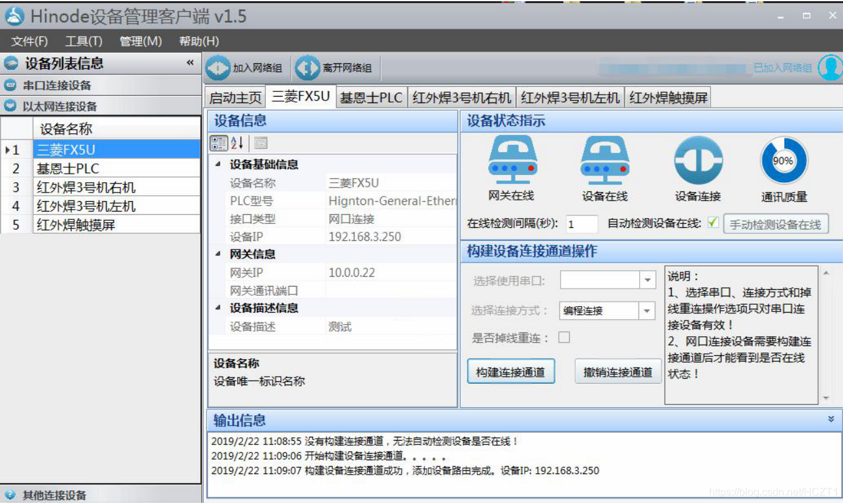Click the 加入网络组 button label
843x504 pixels.
[257, 68]
